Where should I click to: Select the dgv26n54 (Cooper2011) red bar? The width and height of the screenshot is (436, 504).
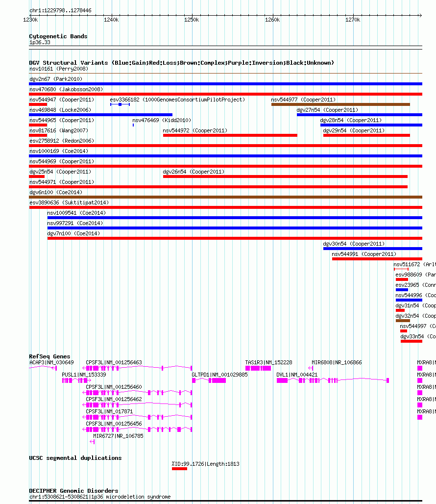pyautogui.click(x=286, y=176)
